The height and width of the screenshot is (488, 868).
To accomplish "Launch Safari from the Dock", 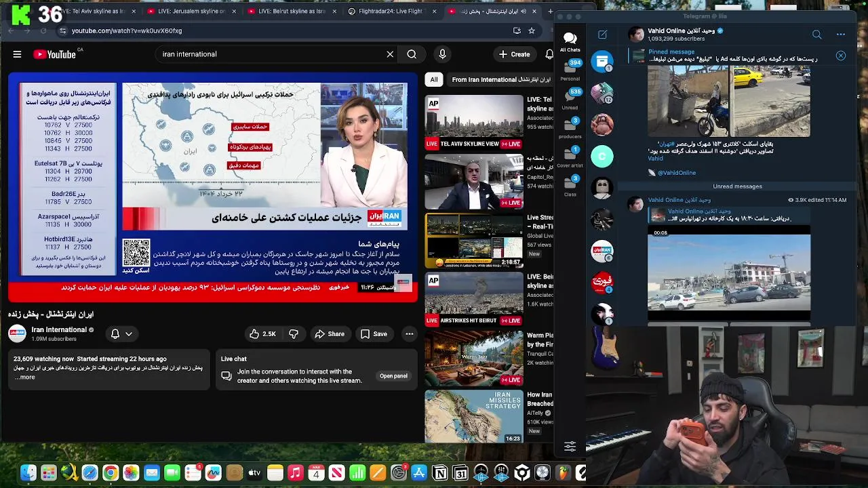I will point(90,473).
